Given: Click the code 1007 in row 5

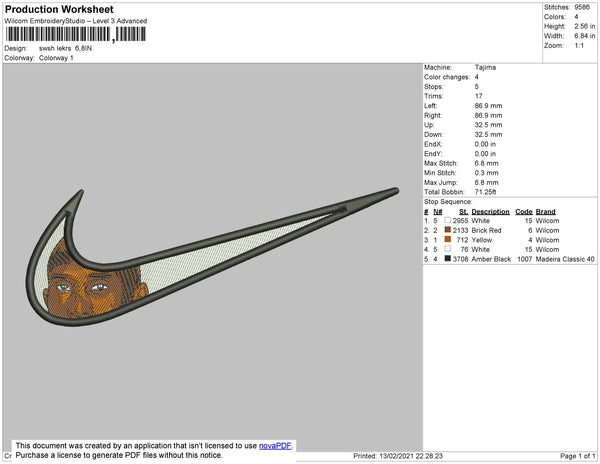Looking at the screenshot, I should pyautogui.click(x=525, y=259).
